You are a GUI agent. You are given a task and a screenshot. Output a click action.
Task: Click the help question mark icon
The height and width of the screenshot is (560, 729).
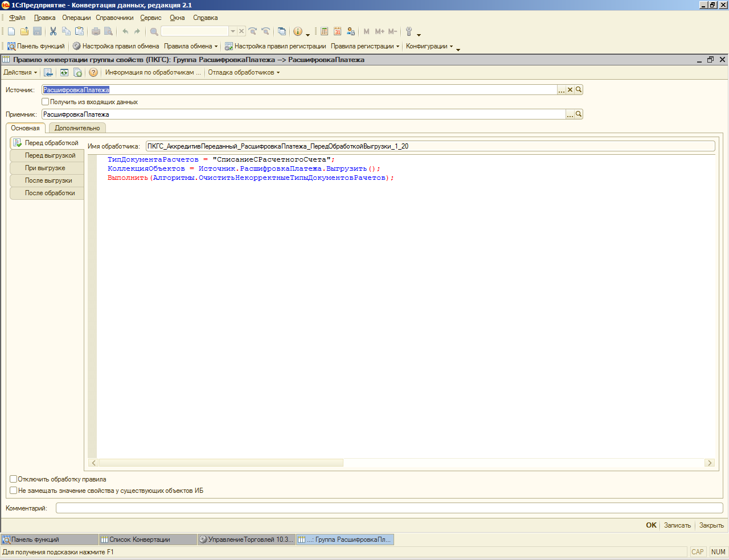pos(93,72)
